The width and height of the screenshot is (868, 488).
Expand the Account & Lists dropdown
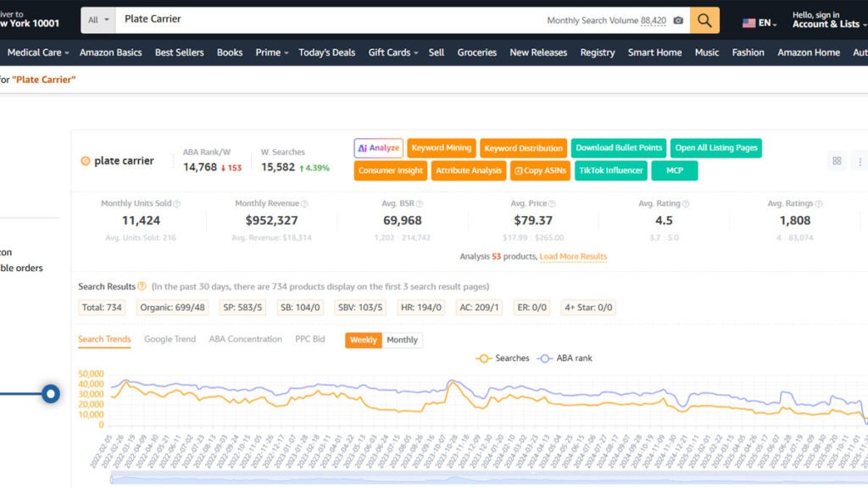[828, 23]
